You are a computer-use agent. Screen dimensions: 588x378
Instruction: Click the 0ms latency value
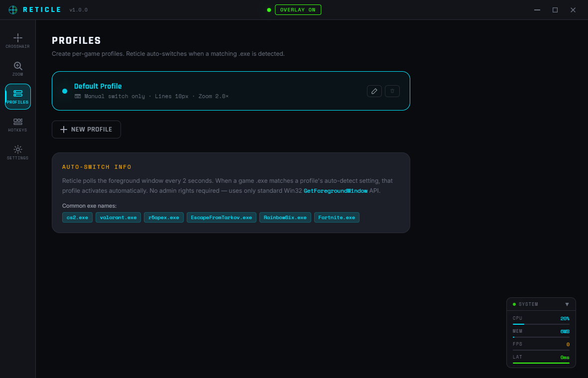(x=565, y=358)
